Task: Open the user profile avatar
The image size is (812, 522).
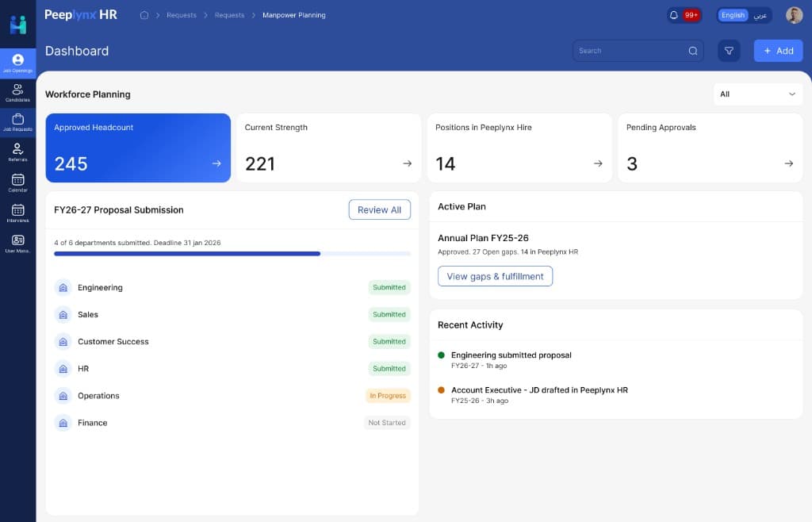Action: click(x=794, y=15)
